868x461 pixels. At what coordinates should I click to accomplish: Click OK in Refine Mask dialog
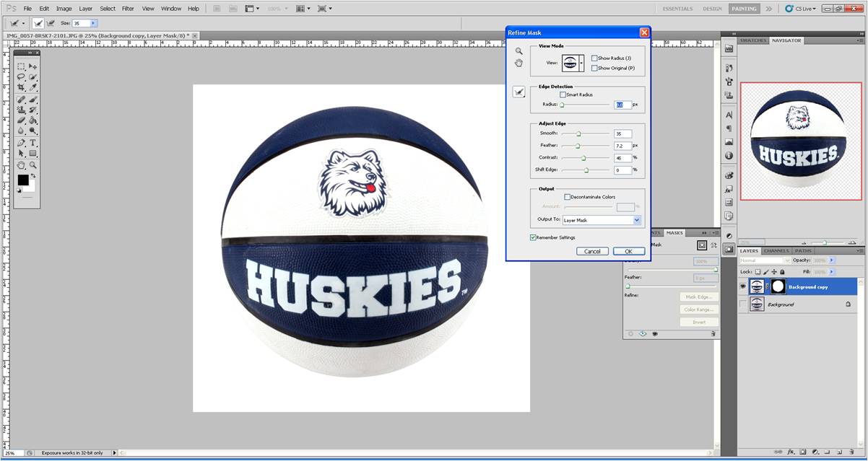(x=628, y=251)
